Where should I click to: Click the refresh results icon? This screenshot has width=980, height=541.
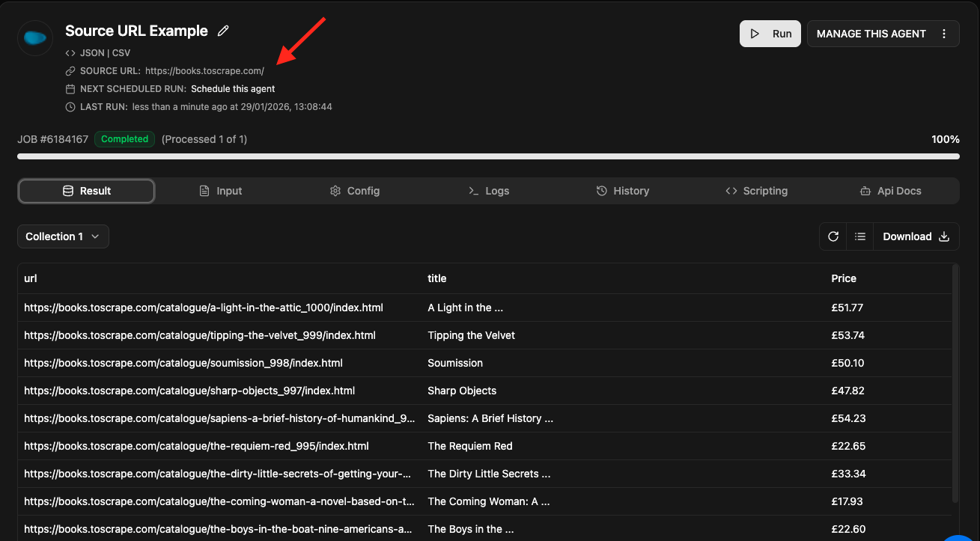[x=833, y=236]
